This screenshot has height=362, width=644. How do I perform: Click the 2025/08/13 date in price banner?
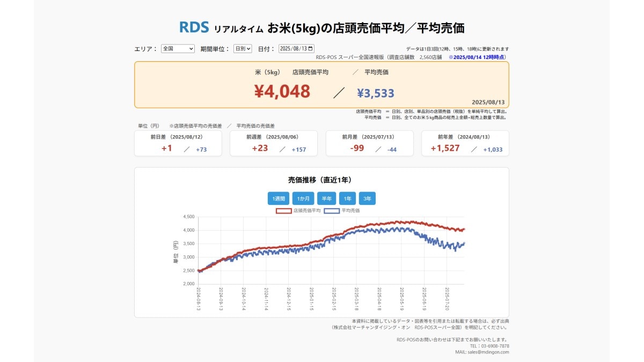point(488,102)
